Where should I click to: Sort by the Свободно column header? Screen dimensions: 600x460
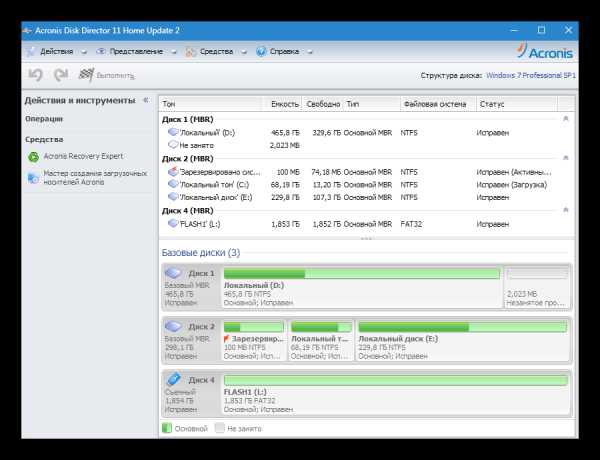point(323,104)
